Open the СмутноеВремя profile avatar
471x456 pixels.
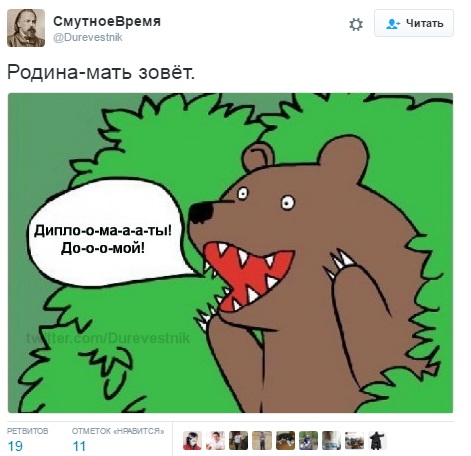pyautogui.click(x=26, y=28)
